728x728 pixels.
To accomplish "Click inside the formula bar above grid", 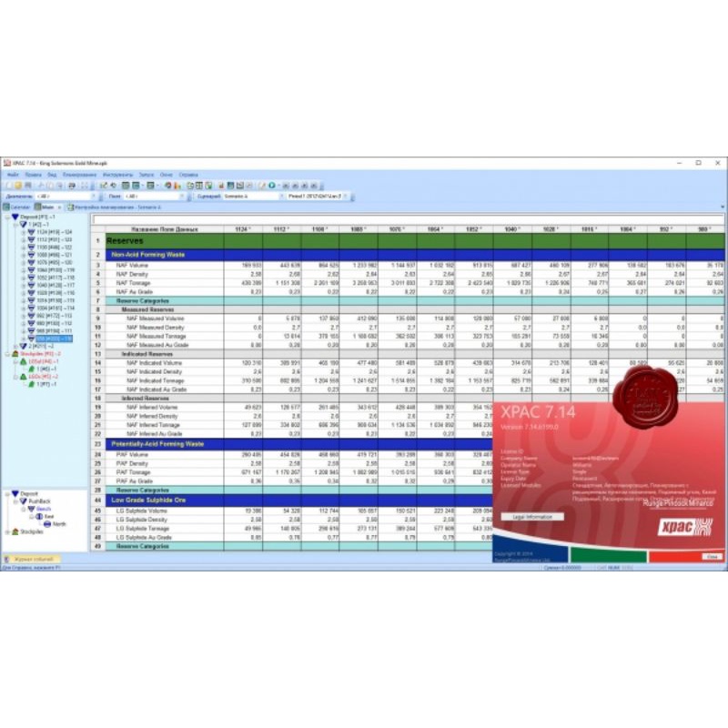I will pyautogui.click(x=409, y=219).
